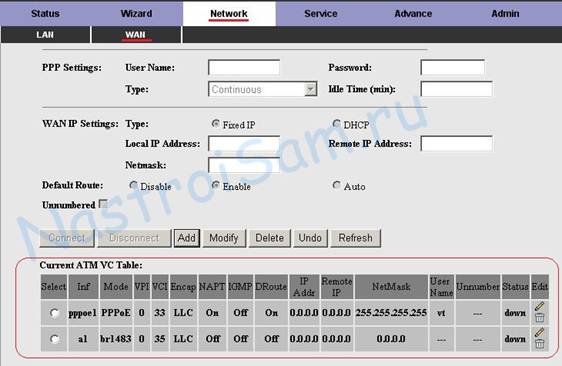The height and width of the screenshot is (366, 562).
Task: Toggle the Unnumbered checkbox
Action: (103, 204)
